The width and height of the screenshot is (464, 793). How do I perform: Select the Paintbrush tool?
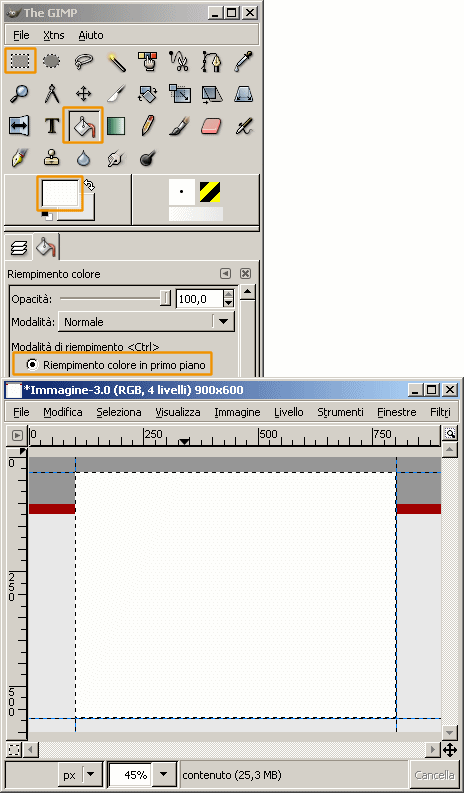179,125
